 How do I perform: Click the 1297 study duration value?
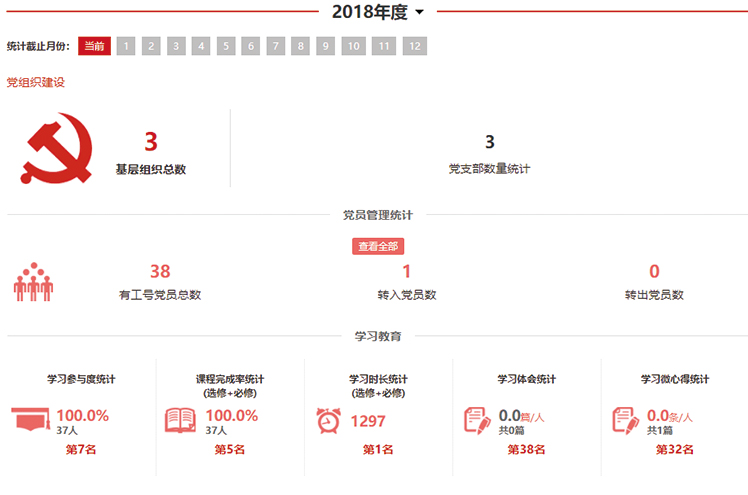click(x=368, y=421)
